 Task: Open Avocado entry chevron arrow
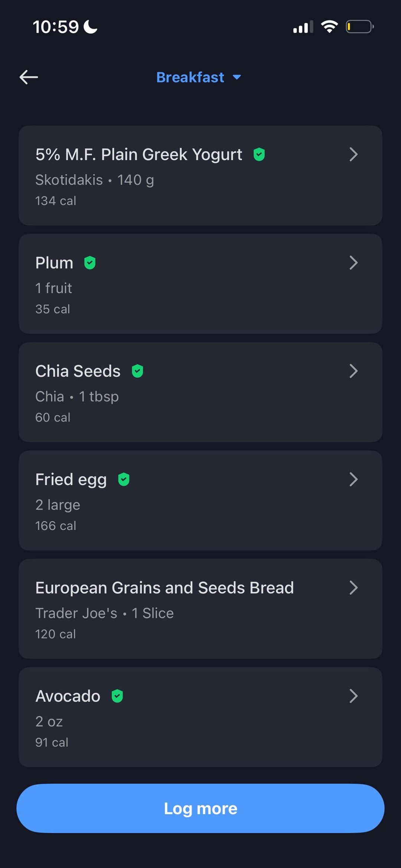(x=353, y=696)
